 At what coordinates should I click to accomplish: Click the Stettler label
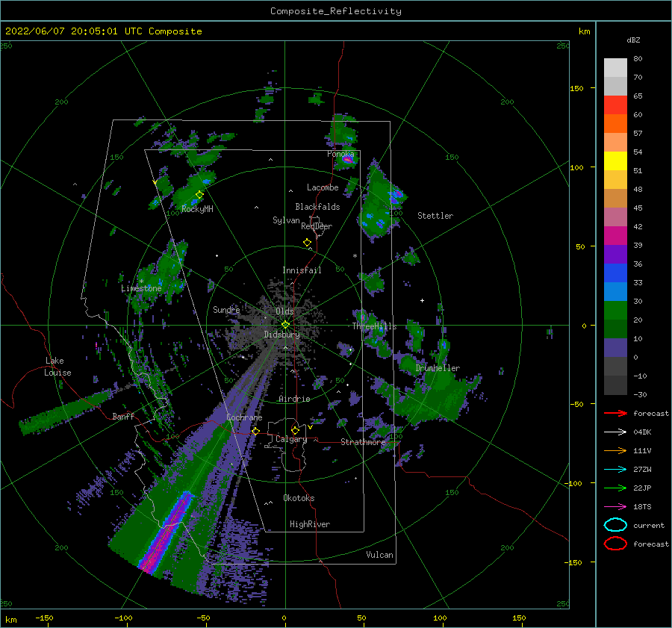(x=435, y=216)
